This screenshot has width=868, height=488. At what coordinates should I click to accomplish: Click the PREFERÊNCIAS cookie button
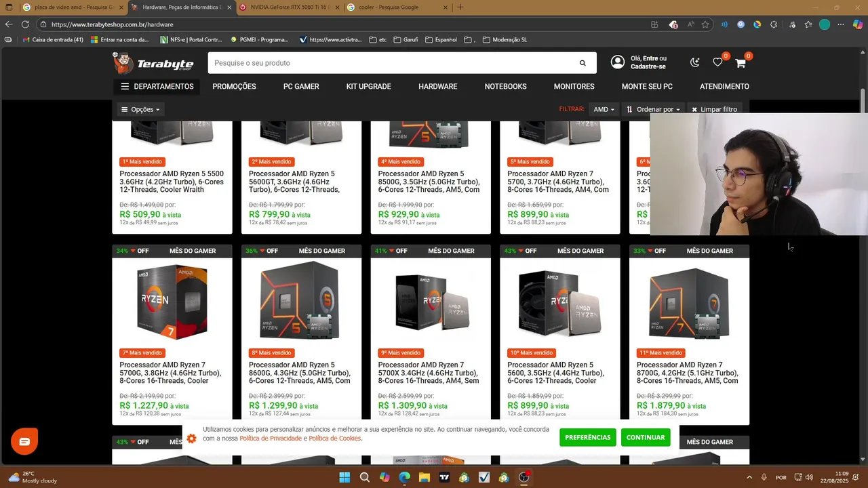tap(588, 437)
